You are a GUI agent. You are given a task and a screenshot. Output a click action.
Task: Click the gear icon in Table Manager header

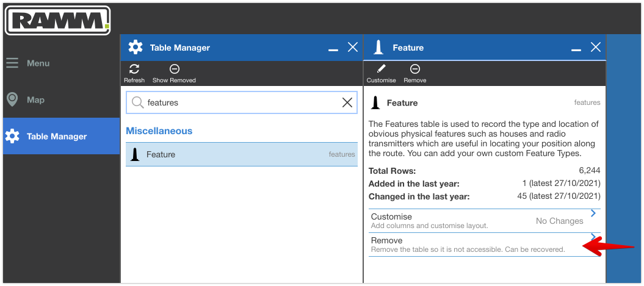click(136, 48)
